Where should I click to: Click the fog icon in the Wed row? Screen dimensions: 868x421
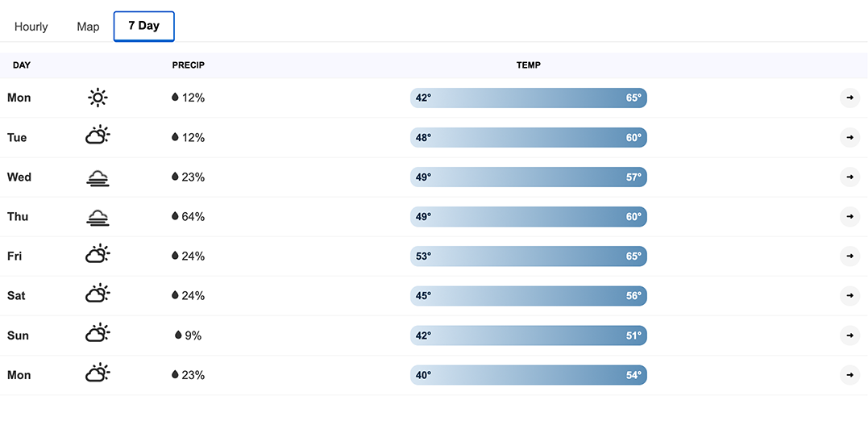pyautogui.click(x=98, y=177)
